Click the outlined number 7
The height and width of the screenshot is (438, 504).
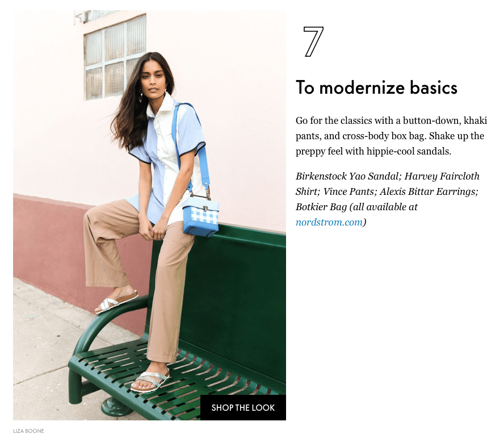[313, 42]
